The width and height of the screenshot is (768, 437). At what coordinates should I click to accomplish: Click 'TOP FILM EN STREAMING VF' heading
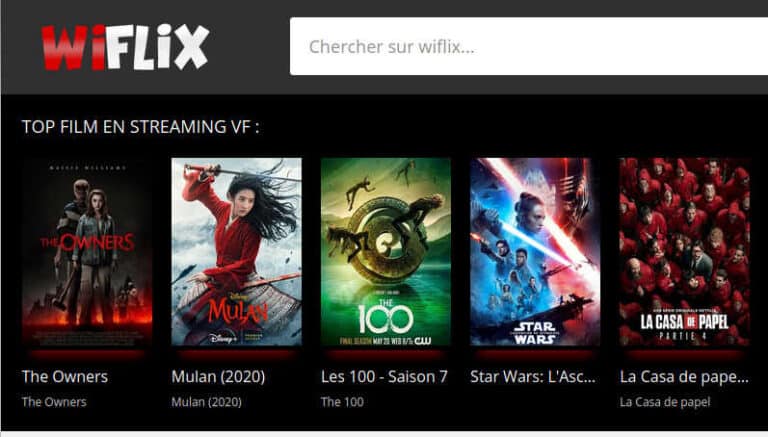pyautogui.click(x=141, y=127)
